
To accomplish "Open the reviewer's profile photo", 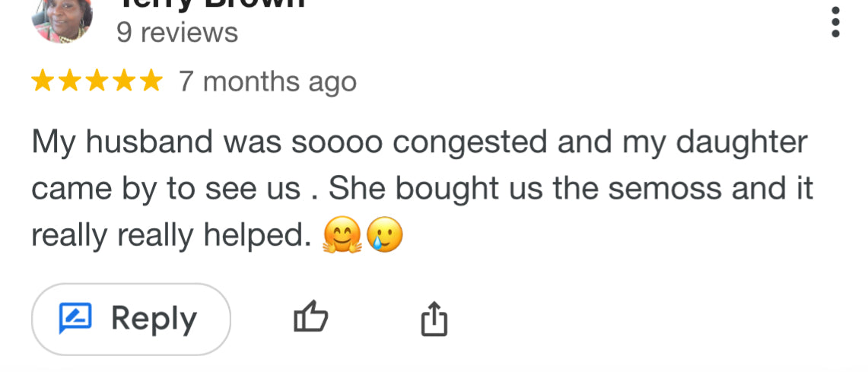I will (x=62, y=18).
